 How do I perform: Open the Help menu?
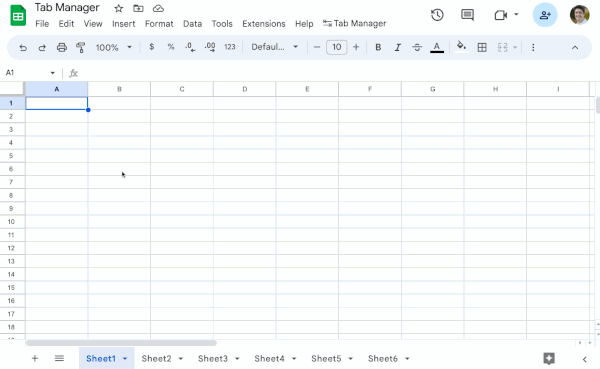(304, 24)
